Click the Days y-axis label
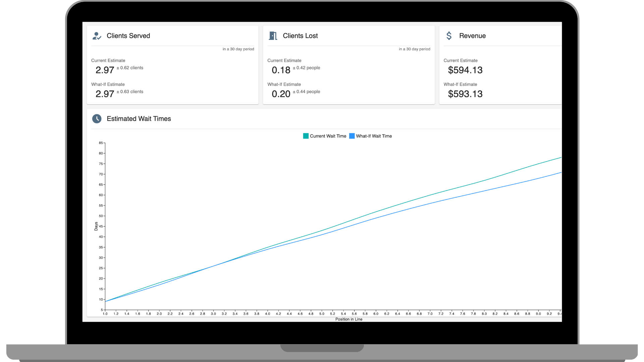644x362 pixels. click(x=96, y=226)
